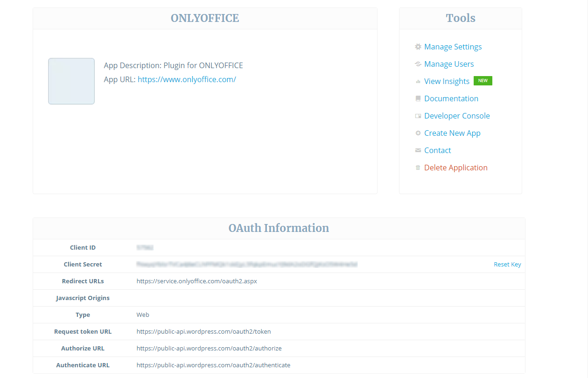Click the 'Javascript Origins' row label
Viewport: 588px width, 378px height.
[x=83, y=298]
